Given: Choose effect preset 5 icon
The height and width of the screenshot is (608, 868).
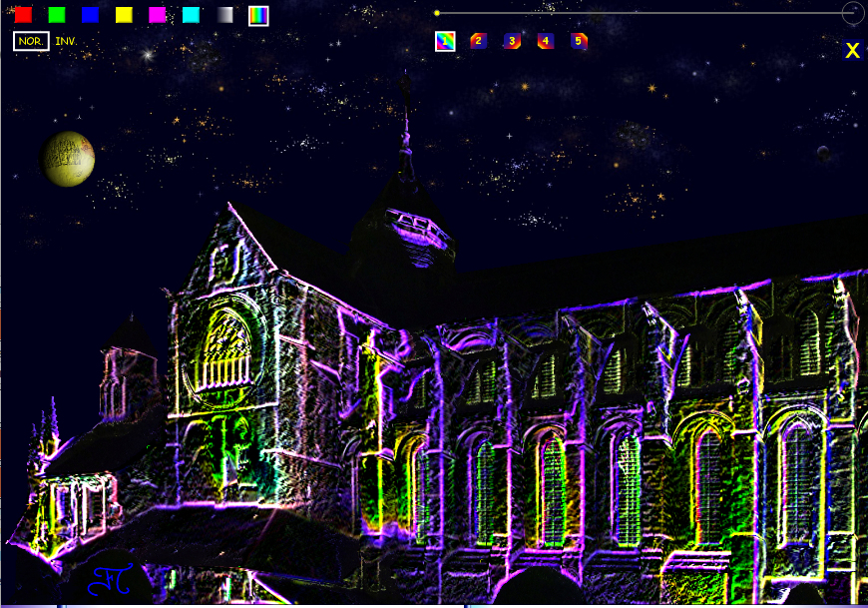Looking at the screenshot, I should (579, 41).
